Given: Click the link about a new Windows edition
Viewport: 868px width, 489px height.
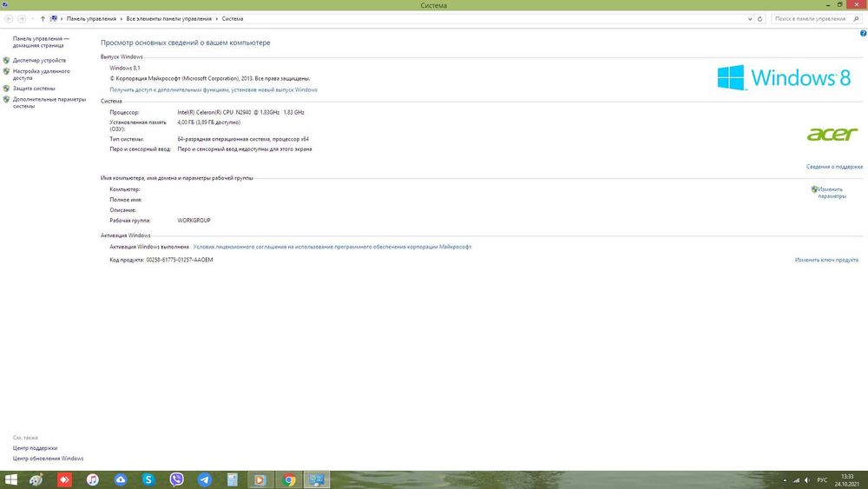Looking at the screenshot, I should (214, 89).
